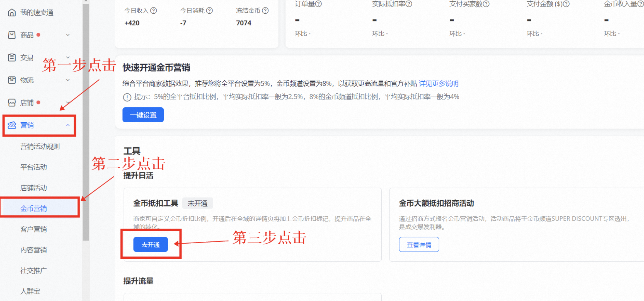Click the 店铺 shop icon
The width and height of the screenshot is (644, 301).
(12, 103)
